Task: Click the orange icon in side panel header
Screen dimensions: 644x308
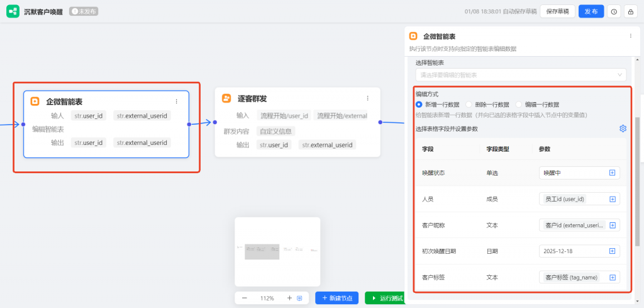Action: coord(414,36)
